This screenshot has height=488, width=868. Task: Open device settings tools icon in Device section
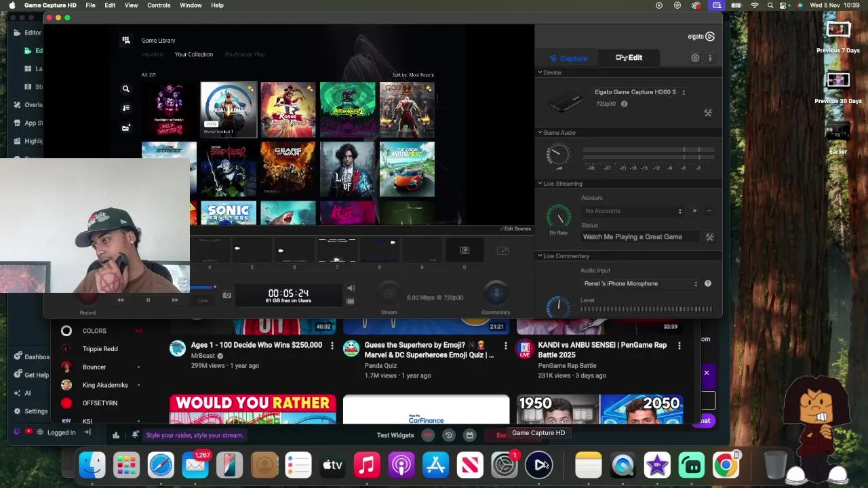point(708,113)
